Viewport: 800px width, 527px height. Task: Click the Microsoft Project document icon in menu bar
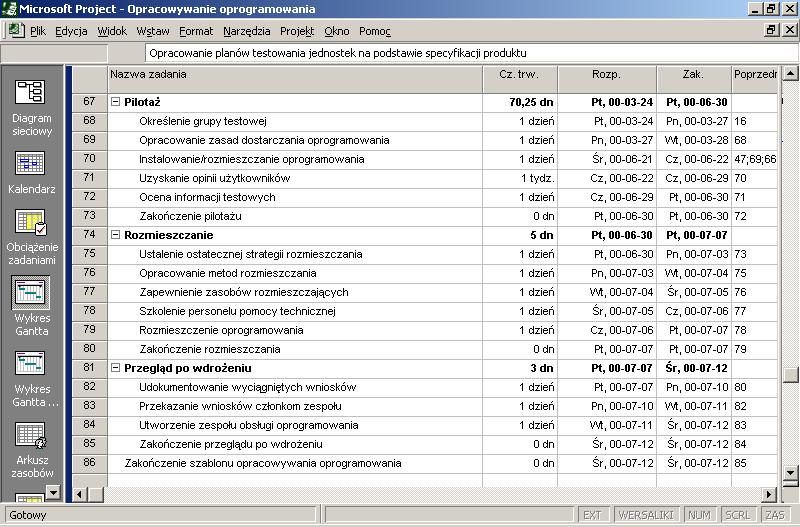pos(16,31)
